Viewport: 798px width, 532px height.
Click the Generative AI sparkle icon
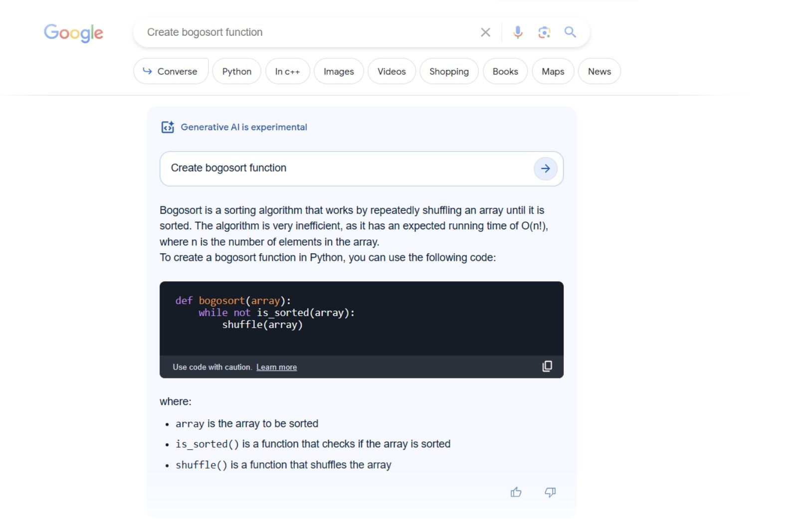pos(167,127)
